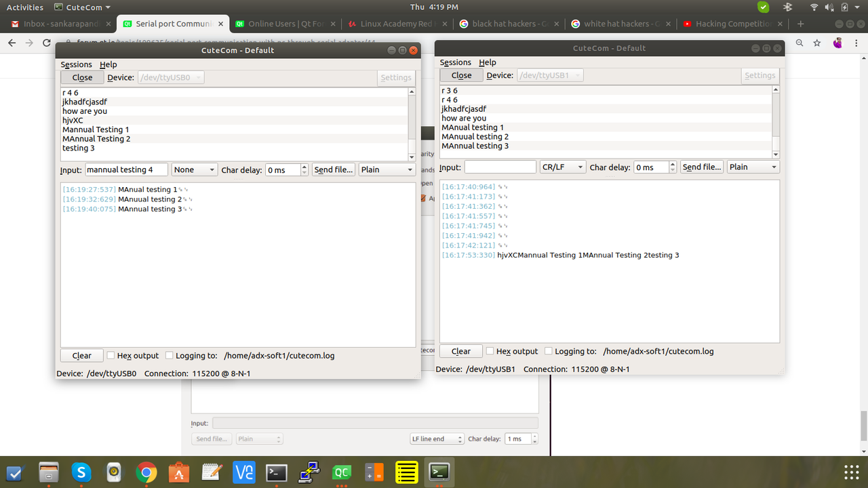Click Chrome back arrow

[12, 42]
